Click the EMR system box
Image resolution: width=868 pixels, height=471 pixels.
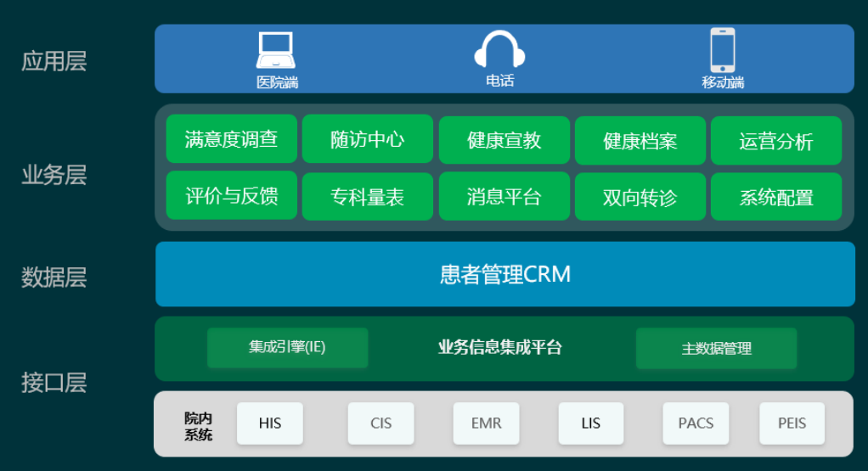486,423
